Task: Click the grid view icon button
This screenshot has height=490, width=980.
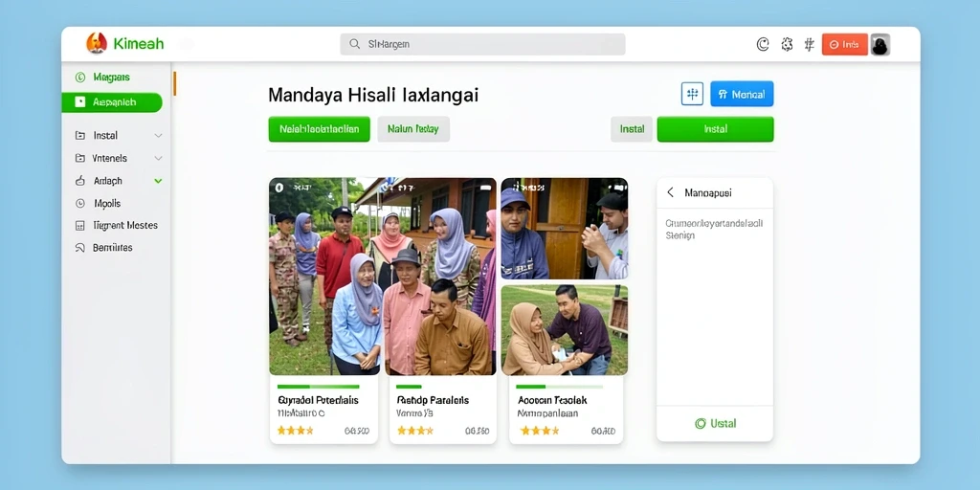Action: (x=692, y=94)
